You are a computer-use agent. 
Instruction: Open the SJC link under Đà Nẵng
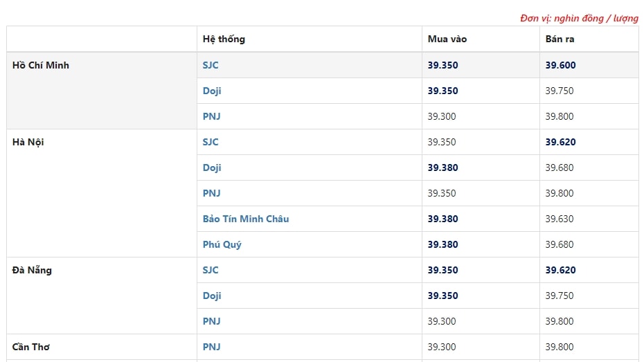pos(211,270)
